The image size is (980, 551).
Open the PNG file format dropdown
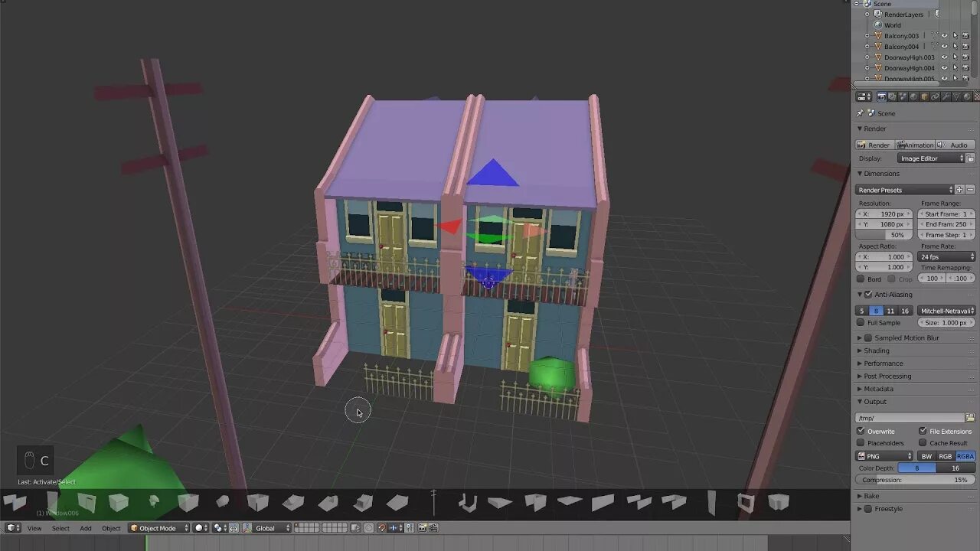(884, 456)
